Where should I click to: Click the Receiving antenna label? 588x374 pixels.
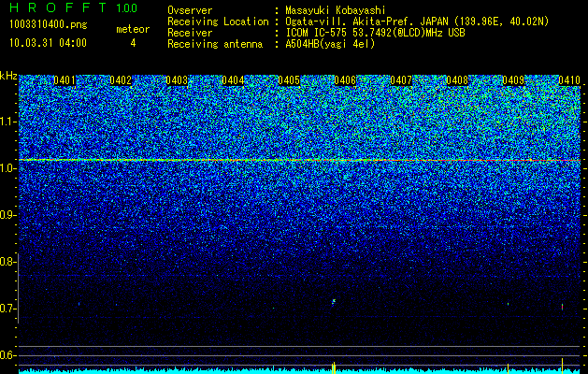[x=215, y=44]
